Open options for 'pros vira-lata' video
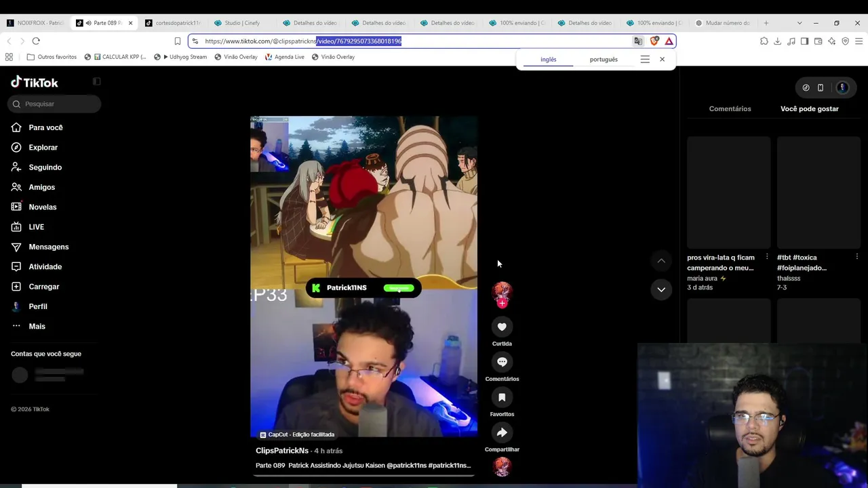The width and height of the screenshot is (868, 488). pos(767,257)
